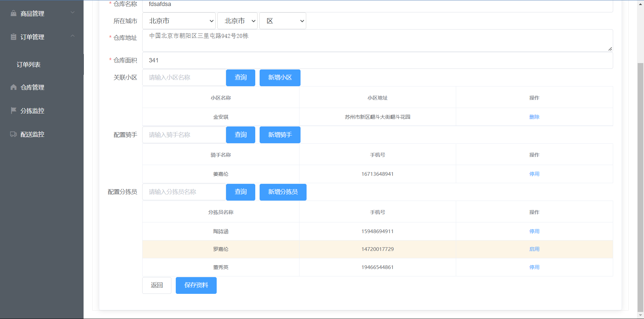Screen dimensions: 644x319
Task: Click the 仓库面积 input with 341
Action: (378, 60)
